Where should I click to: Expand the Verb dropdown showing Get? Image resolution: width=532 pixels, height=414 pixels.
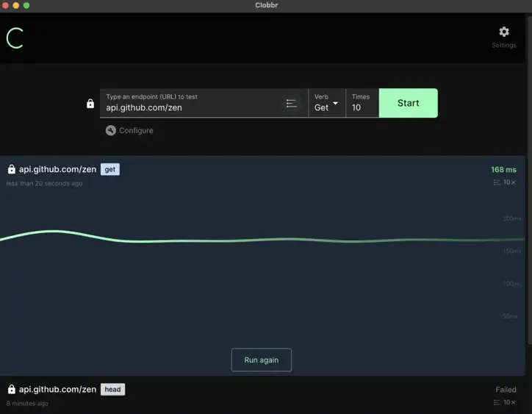pyautogui.click(x=326, y=103)
